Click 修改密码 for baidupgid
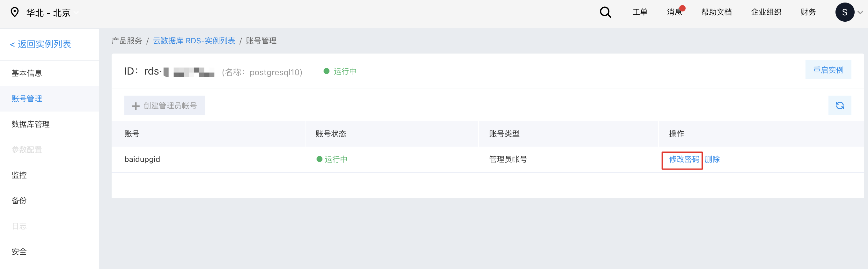868x269 pixels. click(x=684, y=159)
